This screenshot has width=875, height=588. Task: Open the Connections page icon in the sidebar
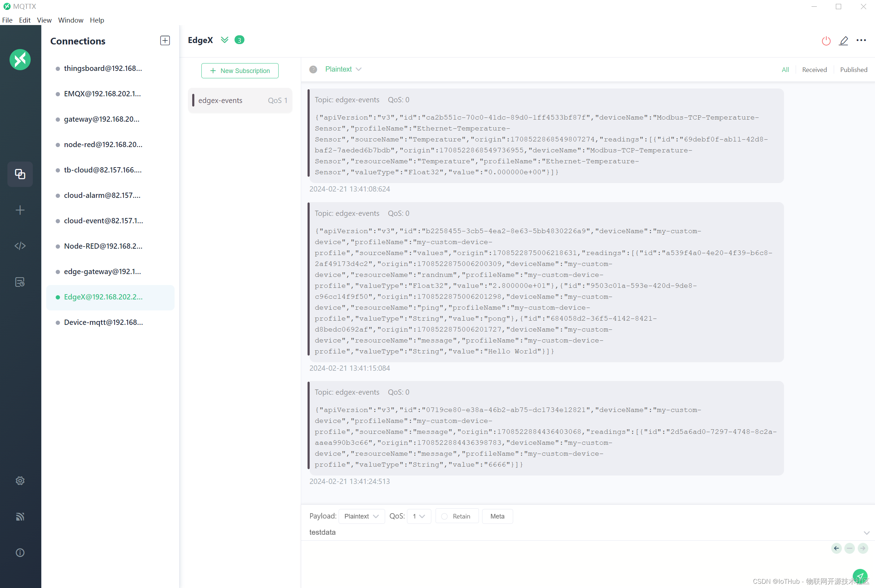[20, 174]
